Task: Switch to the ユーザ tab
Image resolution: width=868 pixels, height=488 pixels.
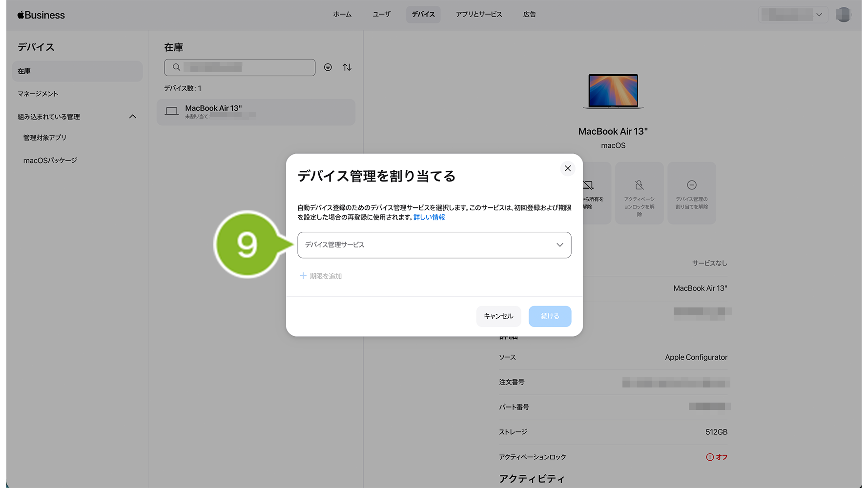Action: 381,15
